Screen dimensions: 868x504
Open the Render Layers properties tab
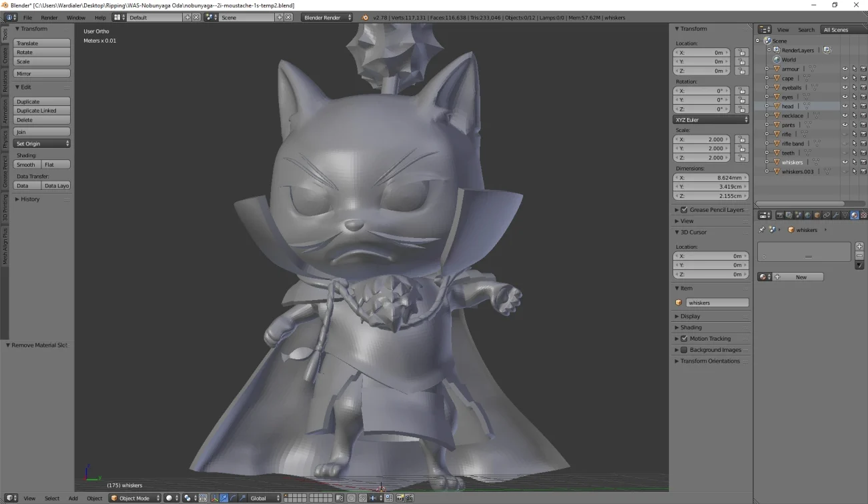pos(789,215)
